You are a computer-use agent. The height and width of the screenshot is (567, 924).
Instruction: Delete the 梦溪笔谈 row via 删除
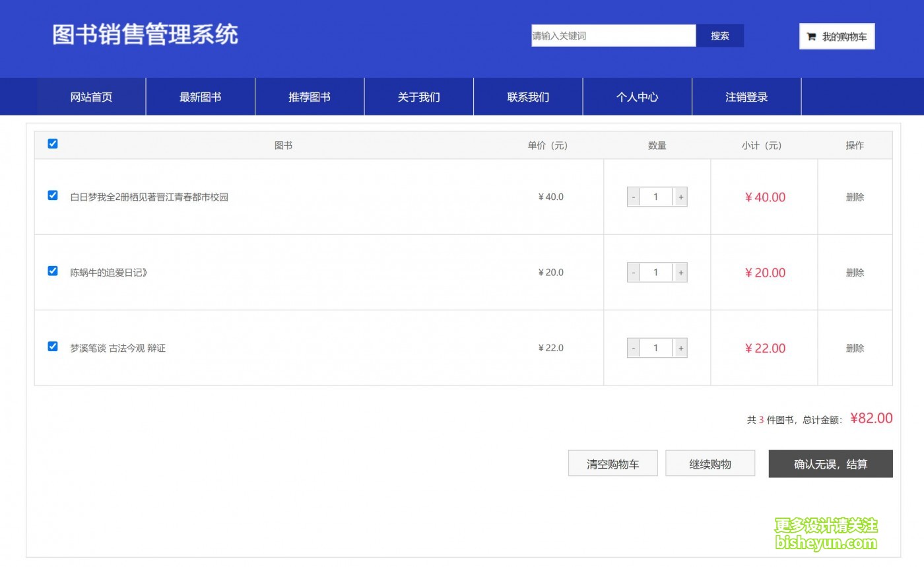pos(855,348)
